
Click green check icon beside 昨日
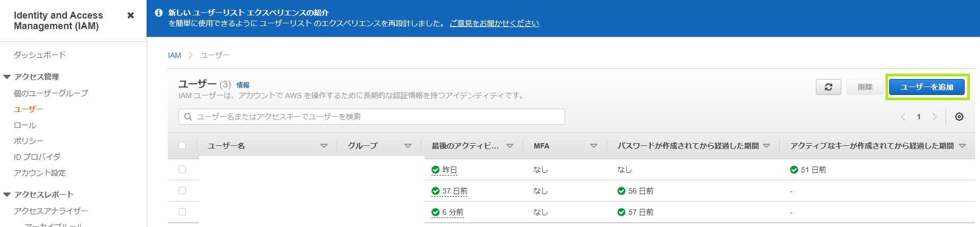(436, 170)
